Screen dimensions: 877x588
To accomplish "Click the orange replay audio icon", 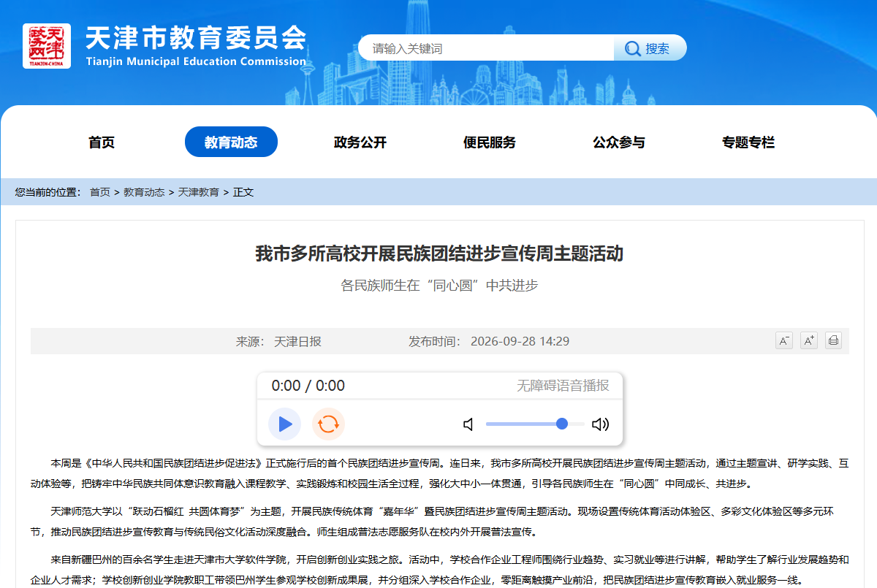I will [328, 424].
